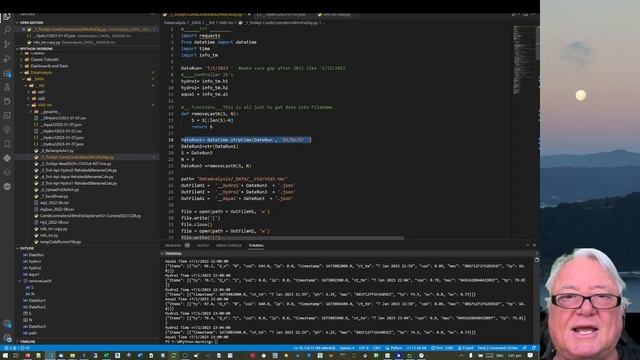
Task: Select the TERMINAL panel tab
Action: [256, 245]
